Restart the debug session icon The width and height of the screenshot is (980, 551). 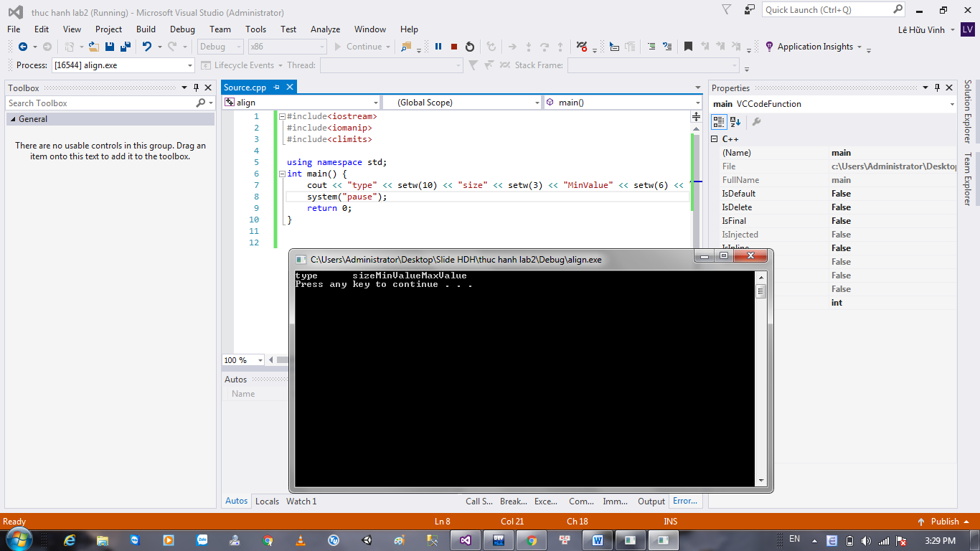pyautogui.click(x=470, y=46)
